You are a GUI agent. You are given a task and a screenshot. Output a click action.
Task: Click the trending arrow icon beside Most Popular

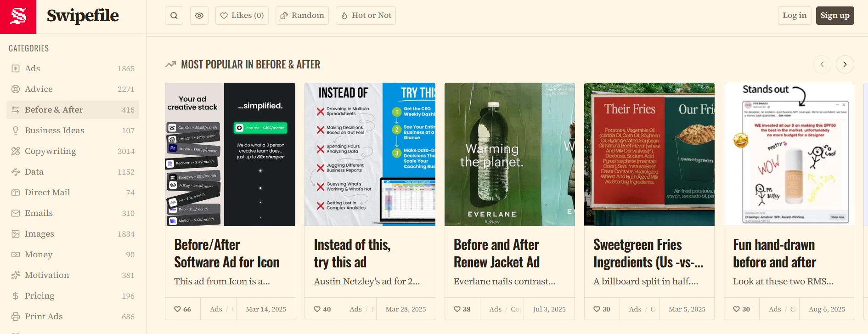(x=171, y=64)
